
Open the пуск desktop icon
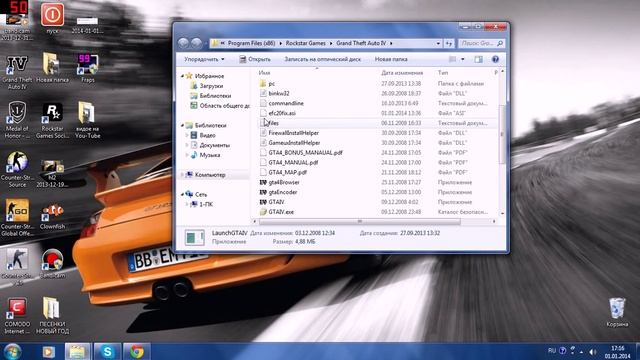(x=52, y=18)
